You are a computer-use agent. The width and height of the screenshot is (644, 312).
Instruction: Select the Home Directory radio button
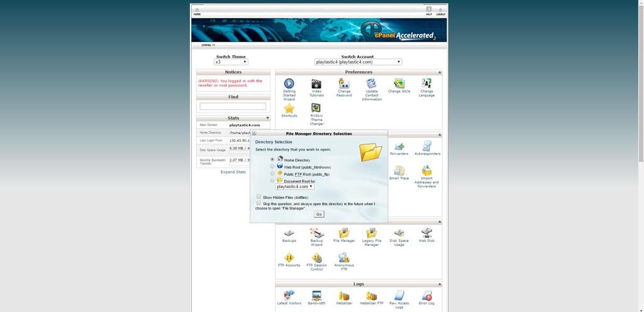[272, 159]
